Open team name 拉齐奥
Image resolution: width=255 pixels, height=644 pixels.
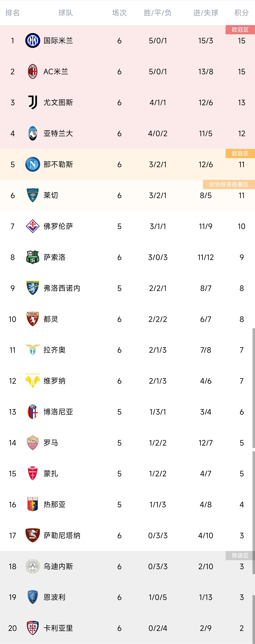55,350
